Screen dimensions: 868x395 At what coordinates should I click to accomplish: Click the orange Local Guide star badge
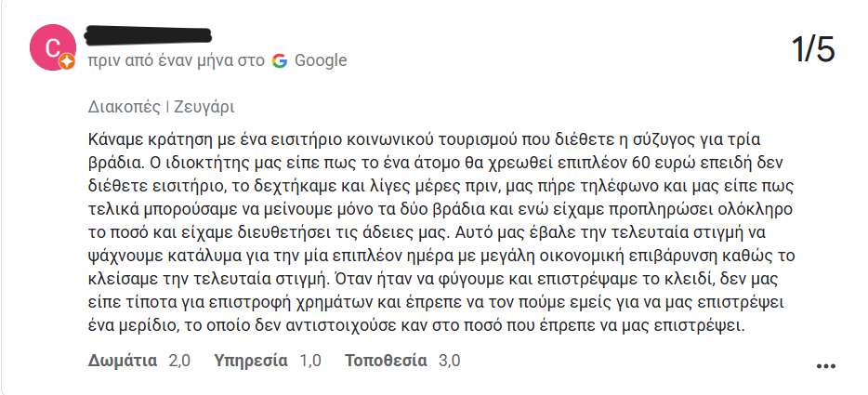[x=67, y=63]
